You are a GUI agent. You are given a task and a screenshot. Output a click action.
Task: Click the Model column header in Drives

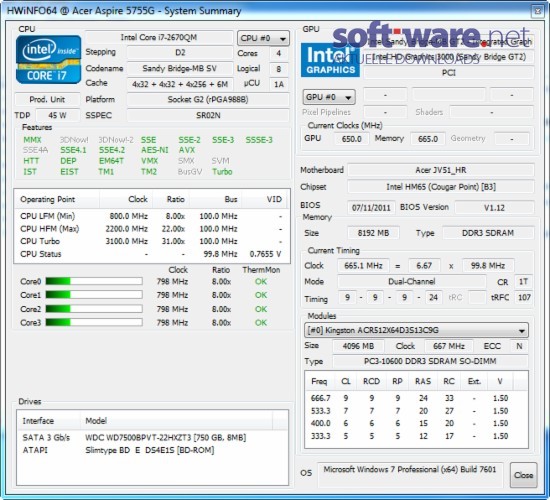click(x=176, y=421)
